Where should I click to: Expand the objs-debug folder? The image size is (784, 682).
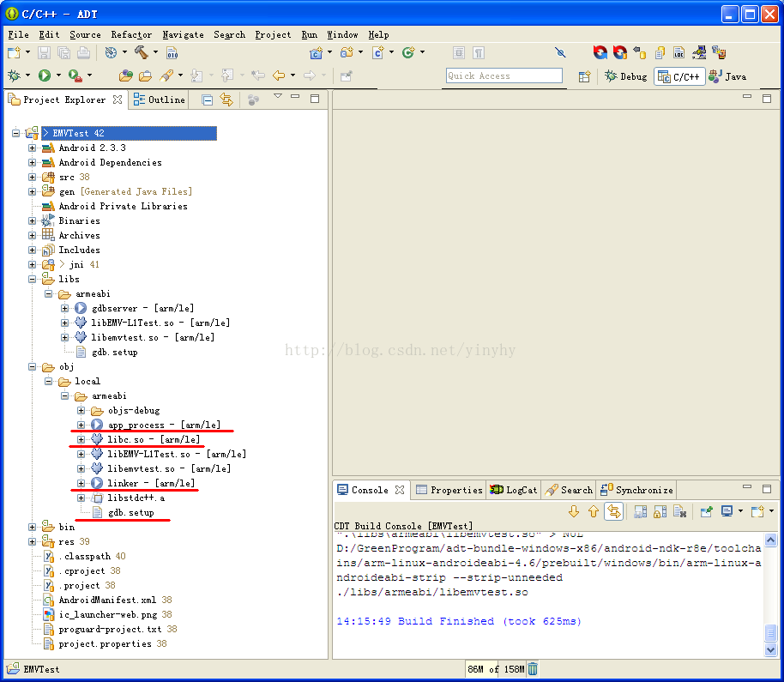(81, 411)
